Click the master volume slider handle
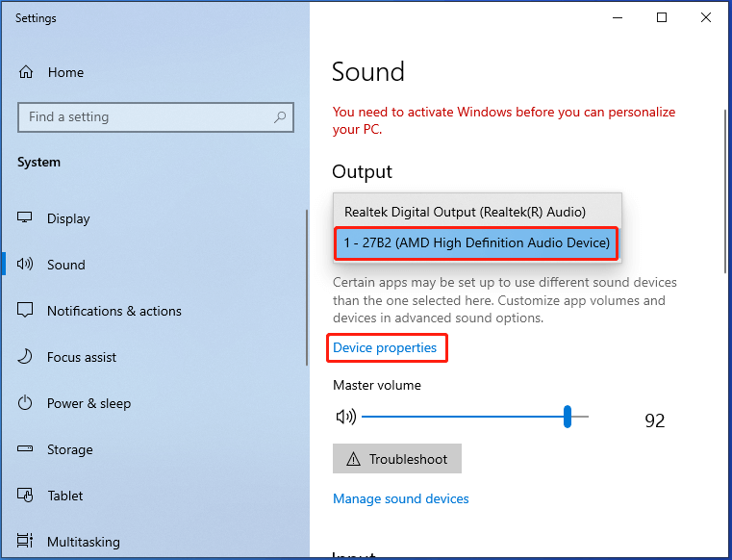 568,417
